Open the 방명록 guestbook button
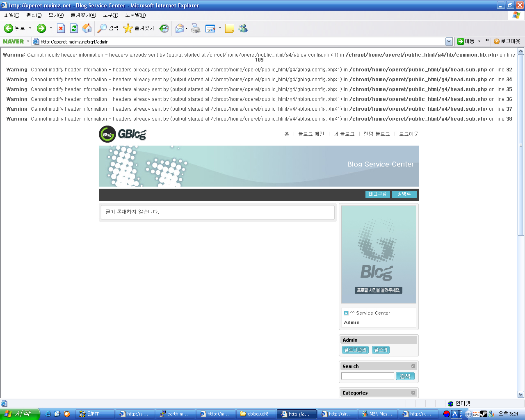525x420 pixels. tap(404, 194)
